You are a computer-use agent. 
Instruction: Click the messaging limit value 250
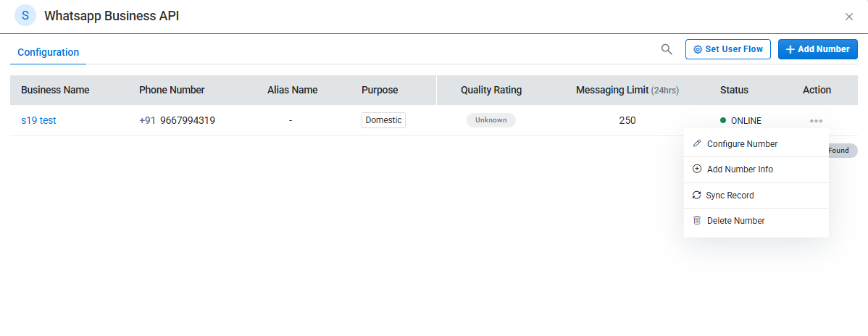[627, 120]
